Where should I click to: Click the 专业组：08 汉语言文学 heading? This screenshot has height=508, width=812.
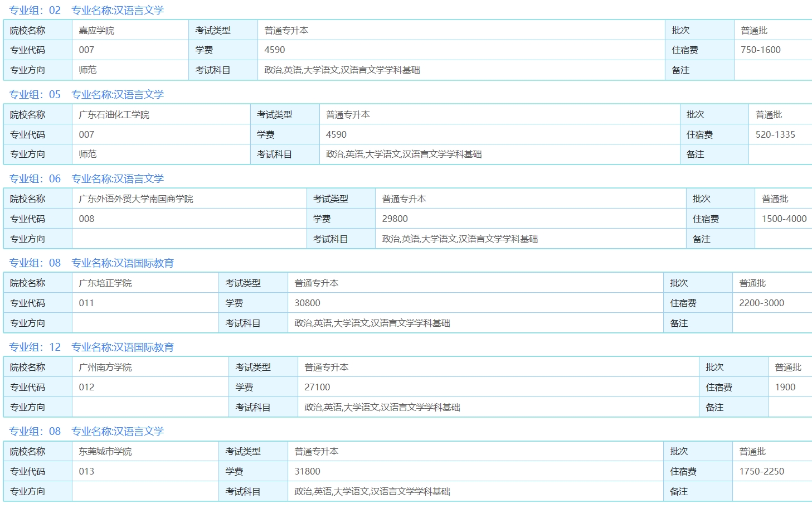(86, 431)
